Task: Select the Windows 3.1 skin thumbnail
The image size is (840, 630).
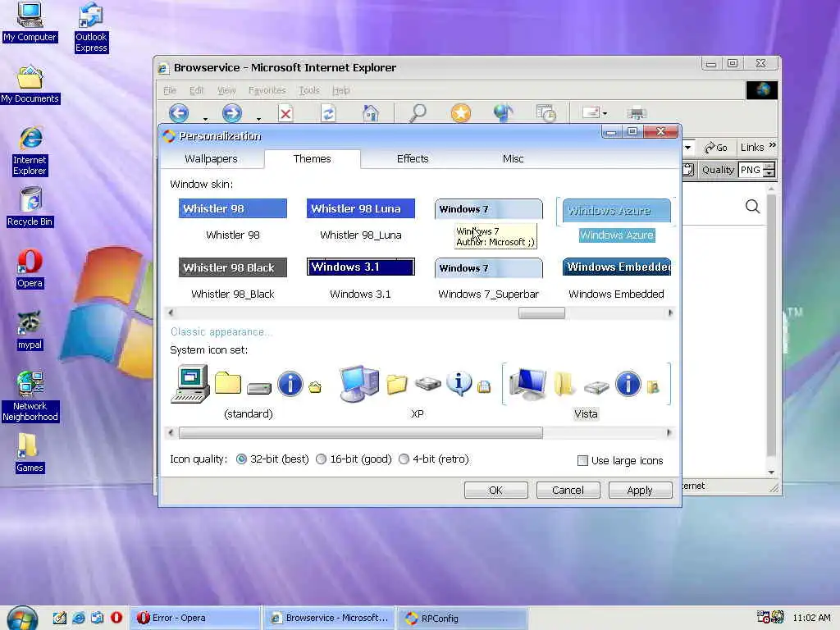Action: click(x=361, y=267)
